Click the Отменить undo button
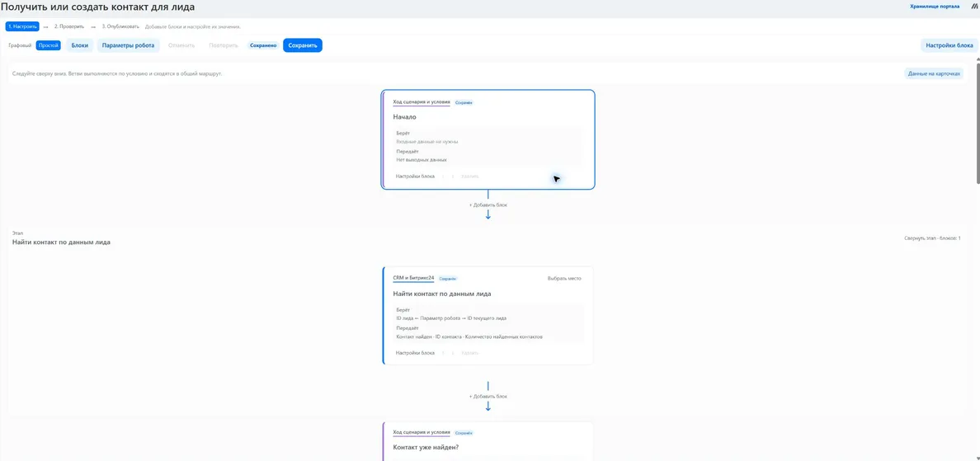 [x=181, y=45]
